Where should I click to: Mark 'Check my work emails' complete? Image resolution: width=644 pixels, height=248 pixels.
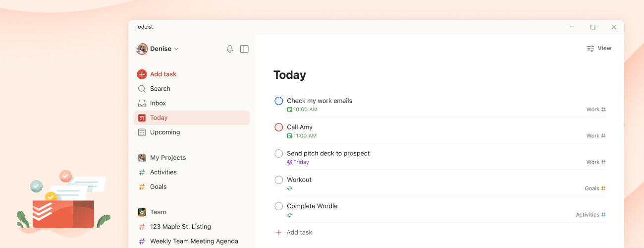pyautogui.click(x=279, y=101)
